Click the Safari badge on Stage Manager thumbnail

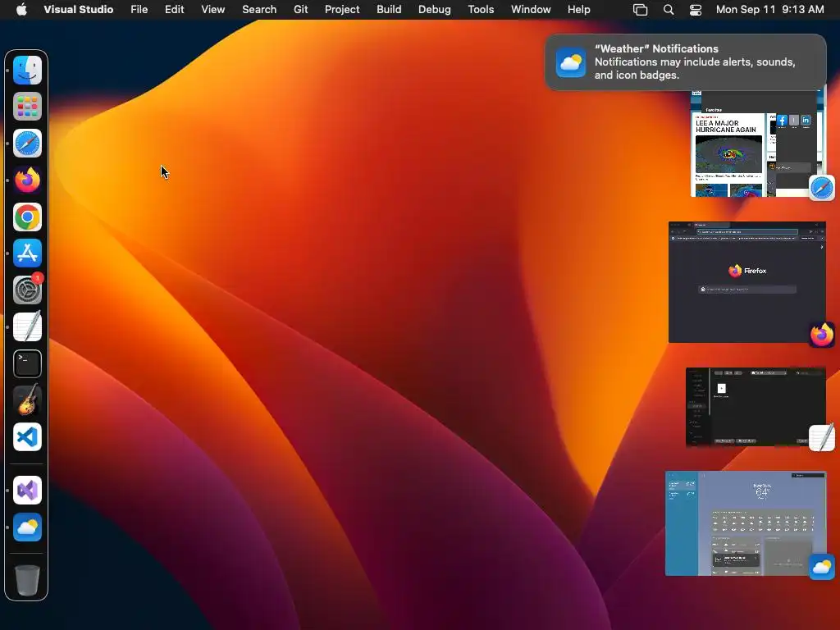[822, 188]
